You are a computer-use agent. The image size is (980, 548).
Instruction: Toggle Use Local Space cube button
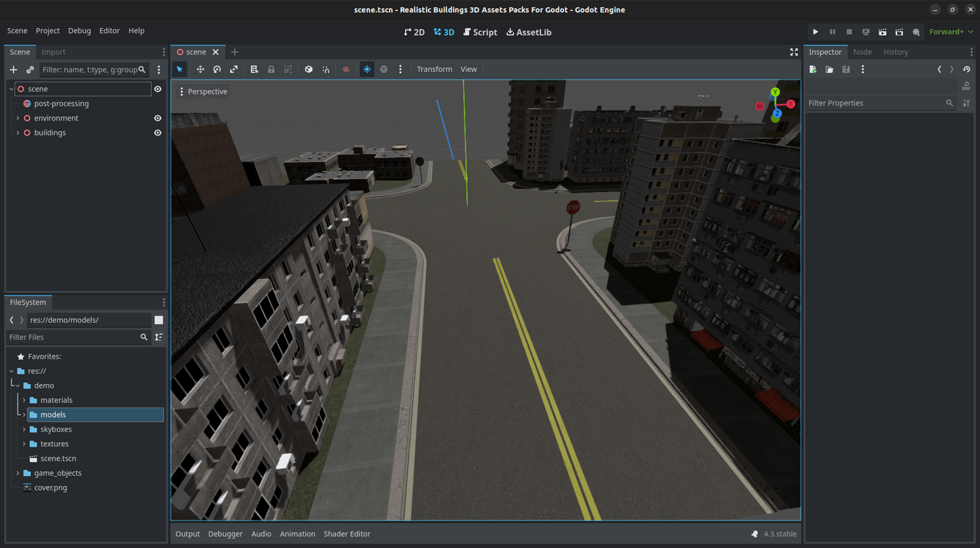tap(308, 69)
